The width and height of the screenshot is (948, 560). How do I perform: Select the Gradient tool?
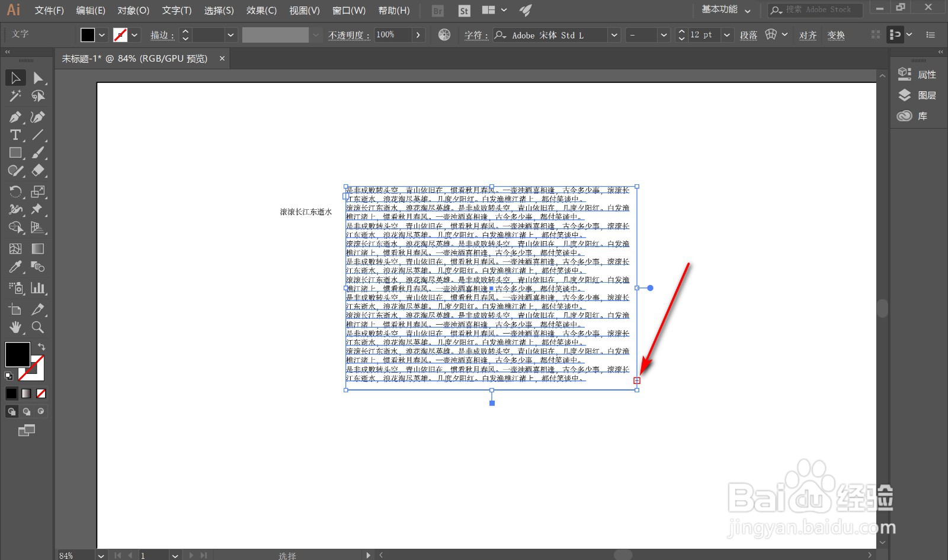[38, 248]
